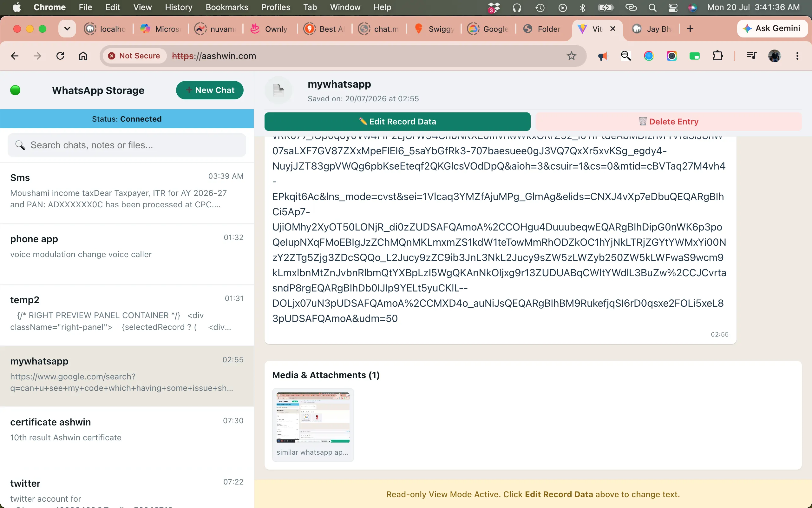
Task: Switch to the Google tab
Action: (x=488, y=29)
